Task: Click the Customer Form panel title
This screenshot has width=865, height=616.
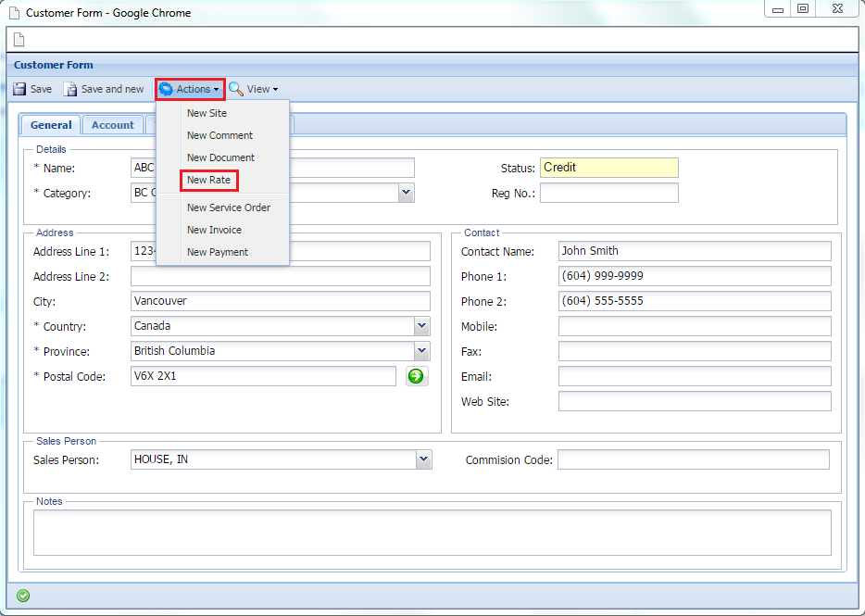Action: (x=54, y=65)
